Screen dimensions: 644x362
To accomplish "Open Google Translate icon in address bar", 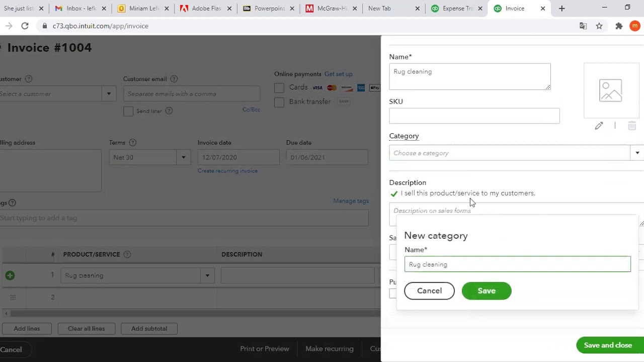I will [x=583, y=26].
